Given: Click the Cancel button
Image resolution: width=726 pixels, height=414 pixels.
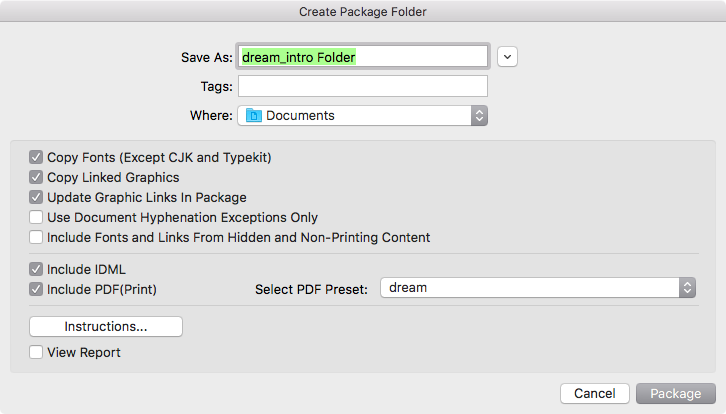Looking at the screenshot, I should coord(595,393).
